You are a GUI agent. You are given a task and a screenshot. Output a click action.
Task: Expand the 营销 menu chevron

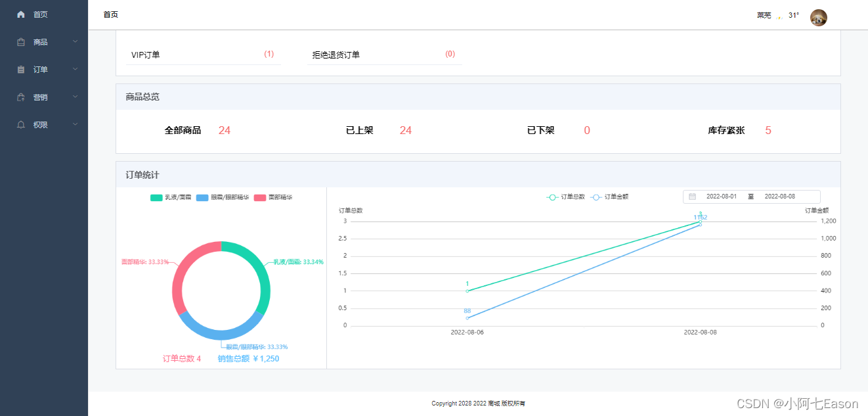point(75,97)
